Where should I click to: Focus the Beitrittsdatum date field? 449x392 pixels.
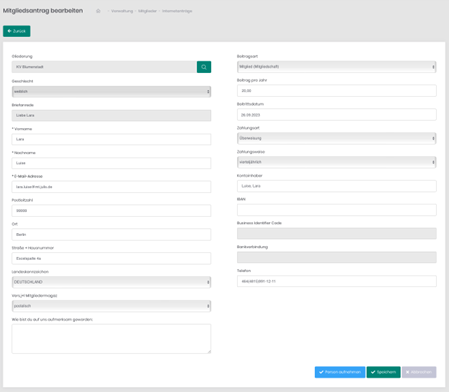pyautogui.click(x=337, y=115)
